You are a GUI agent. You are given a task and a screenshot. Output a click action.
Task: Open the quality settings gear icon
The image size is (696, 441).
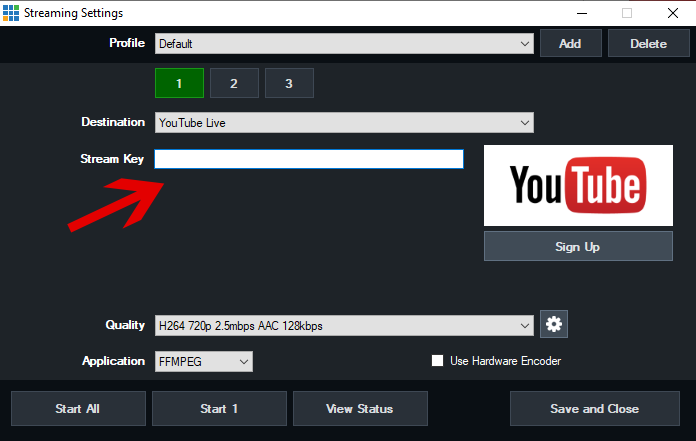pyautogui.click(x=554, y=325)
